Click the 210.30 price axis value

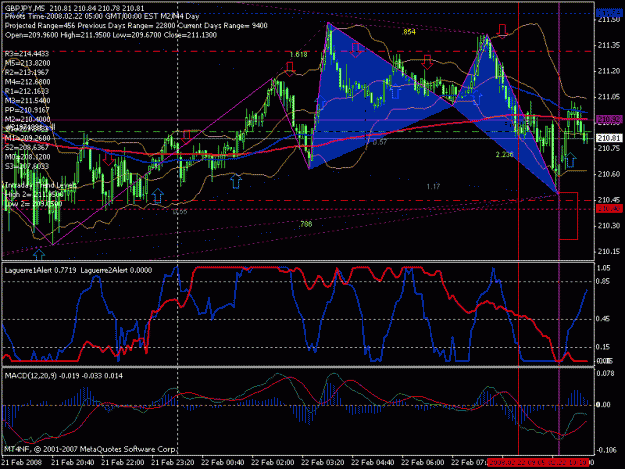609,226
